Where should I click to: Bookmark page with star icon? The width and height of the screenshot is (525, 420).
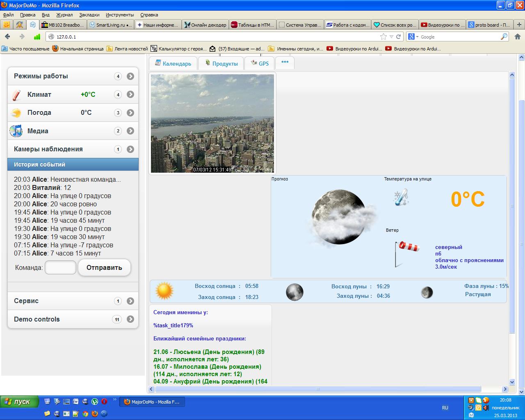pyautogui.click(x=383, y=37)
